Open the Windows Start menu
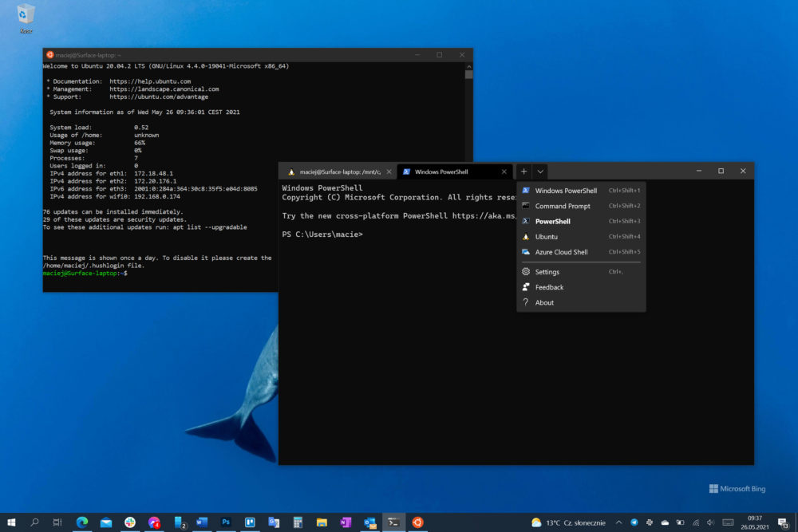 click(x=11, y=522)
